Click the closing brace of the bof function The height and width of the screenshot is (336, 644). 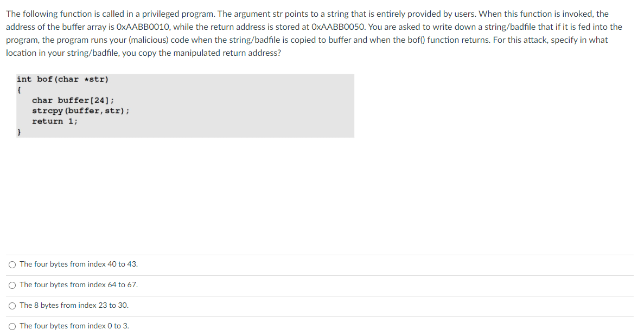18,131
